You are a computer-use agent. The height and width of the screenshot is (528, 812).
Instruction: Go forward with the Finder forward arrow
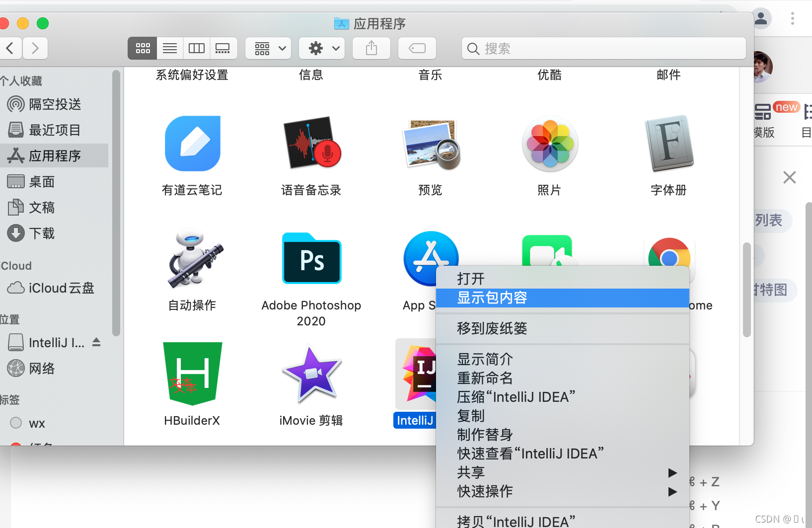tap(35, 48)
